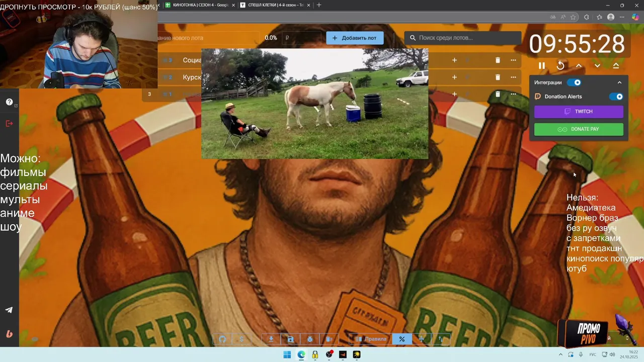Screen dimensions: 644x362
Task: Open the Windows Start menu
Action: click(287, 354)
